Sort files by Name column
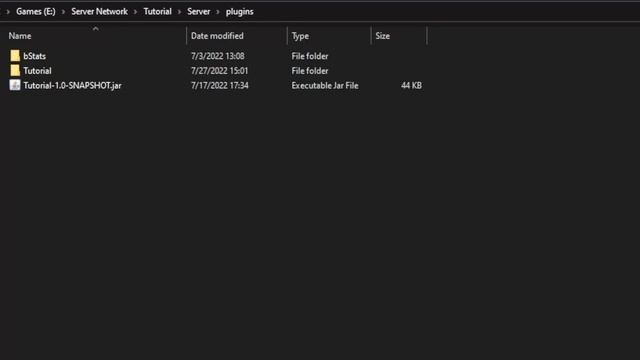The image size is (640, 360). click(x=20, y=36)
